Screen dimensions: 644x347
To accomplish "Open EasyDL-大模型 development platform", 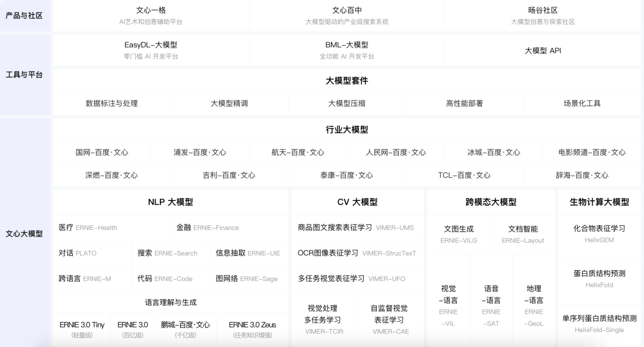I will 151,50.
